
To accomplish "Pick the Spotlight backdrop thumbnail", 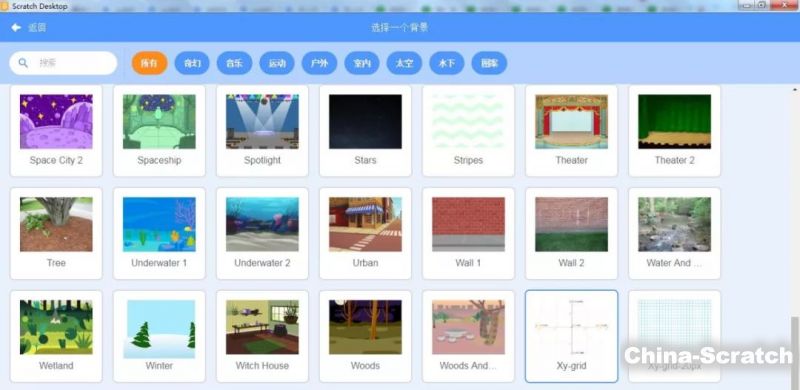I will pyautogui.click(x=262, y=121).
